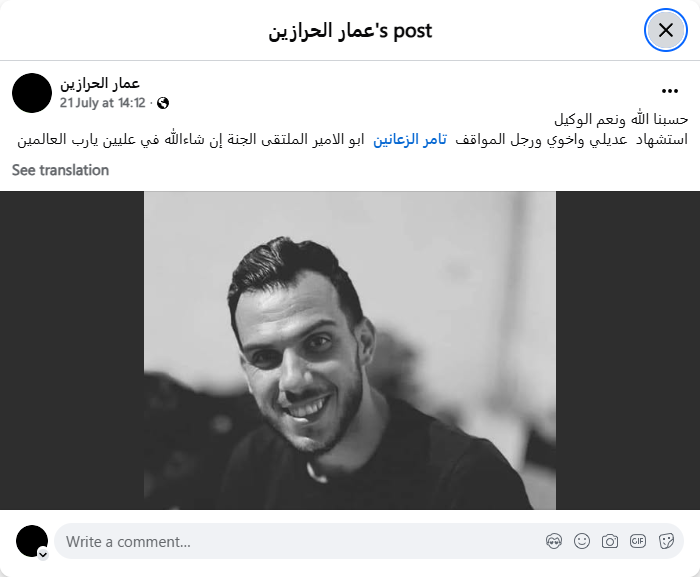Click post text starting with استشهاد عديلي
Viewport: 700px width, 577px height.
tap(353, 140)
